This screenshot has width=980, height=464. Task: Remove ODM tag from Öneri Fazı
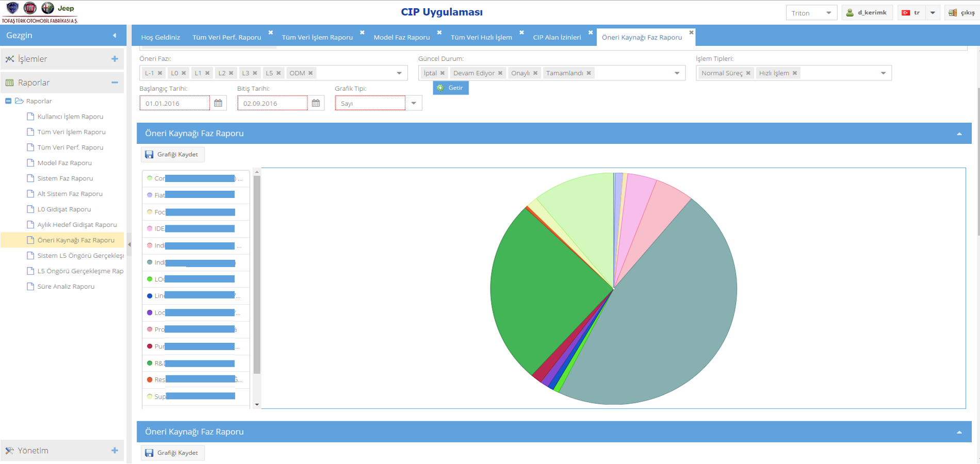coord(311,73)
